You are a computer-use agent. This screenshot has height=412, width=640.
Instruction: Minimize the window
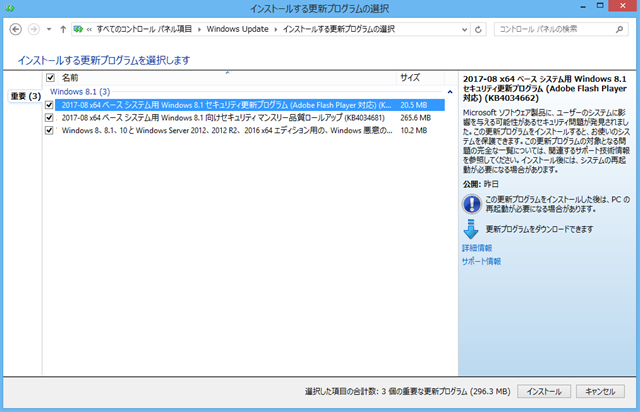click(583, 7)
